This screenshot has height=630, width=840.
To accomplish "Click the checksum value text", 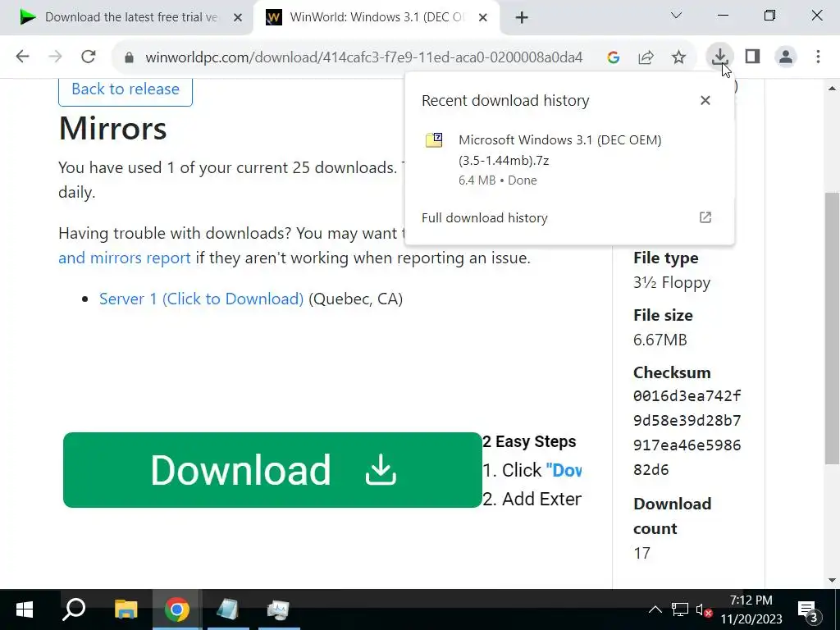I will [x=687, y=433].
